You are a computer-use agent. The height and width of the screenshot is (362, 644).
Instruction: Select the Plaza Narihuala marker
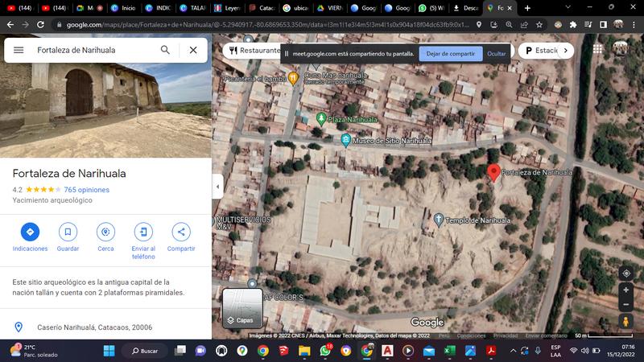tap(321, 118)
